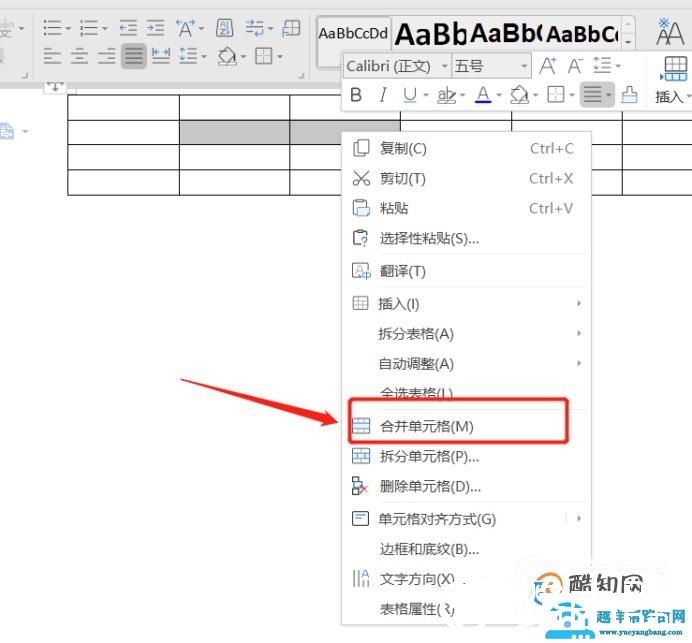Expand 自动调整(A) submenu
Viewport: 692px width, 643px height.
click(x=466, y=364)
